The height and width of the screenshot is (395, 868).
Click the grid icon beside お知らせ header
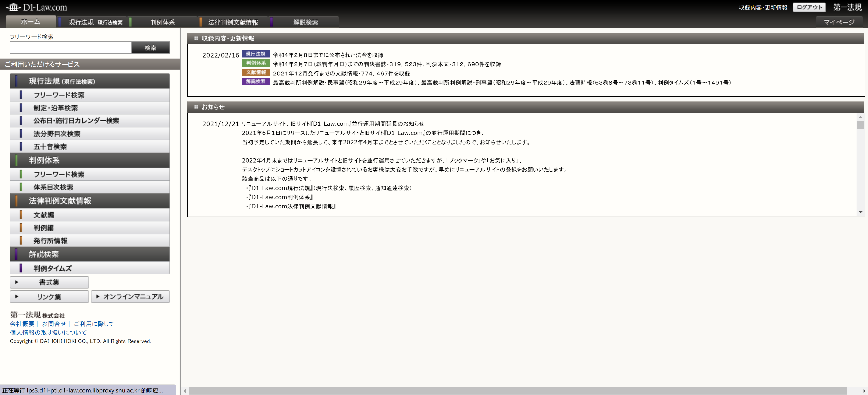pyautogui.click(x=196, y=107)
